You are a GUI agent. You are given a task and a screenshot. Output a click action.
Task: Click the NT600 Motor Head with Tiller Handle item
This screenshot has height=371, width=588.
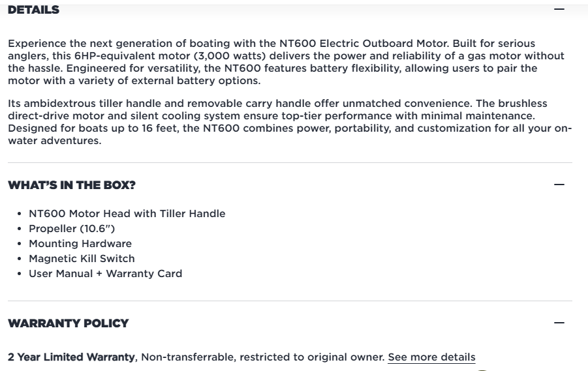[x=127, y=214]
